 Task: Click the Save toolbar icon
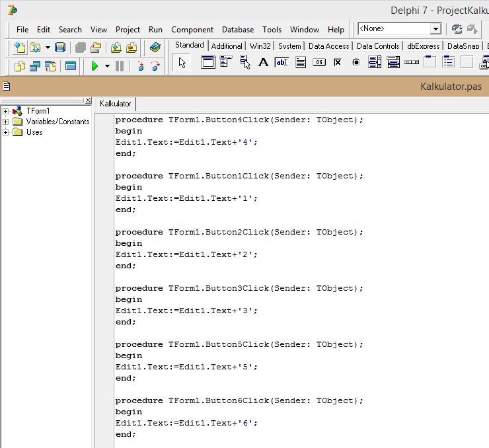coord(60,48)
